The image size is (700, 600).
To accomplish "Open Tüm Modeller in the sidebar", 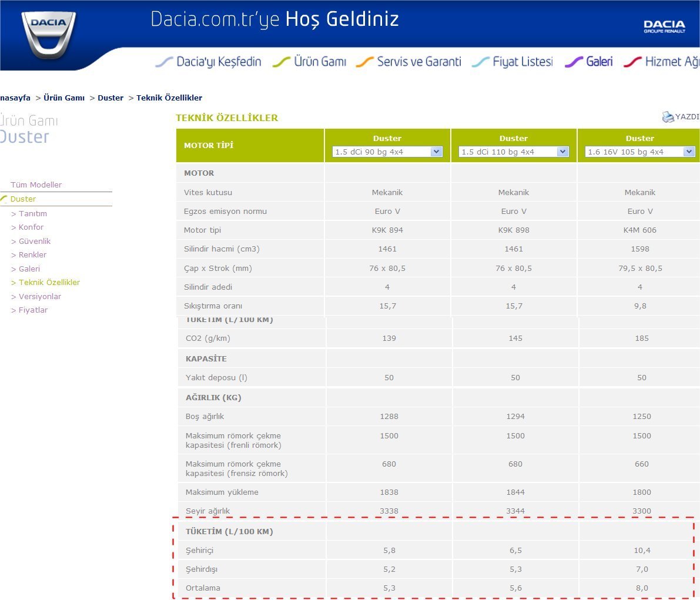I will pos(36,185).
